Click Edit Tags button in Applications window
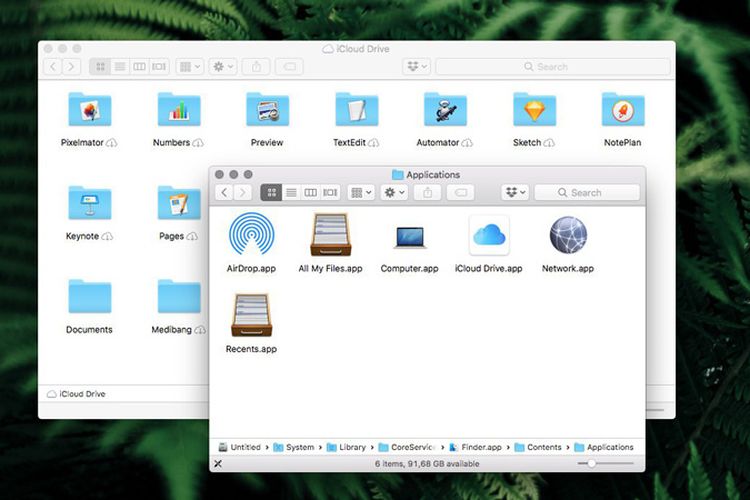750x500 pixels. click(x=461, y=192)
